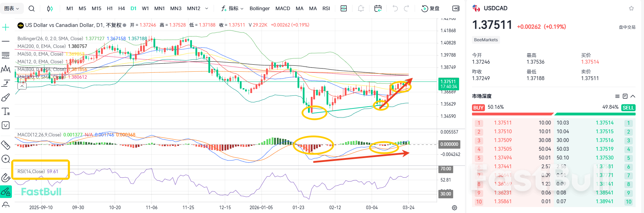Image resolution: width=644 pixels, height=213 pixels.
Task: Click the RSI 70.00 level label
Action: (x=446, y=169)
